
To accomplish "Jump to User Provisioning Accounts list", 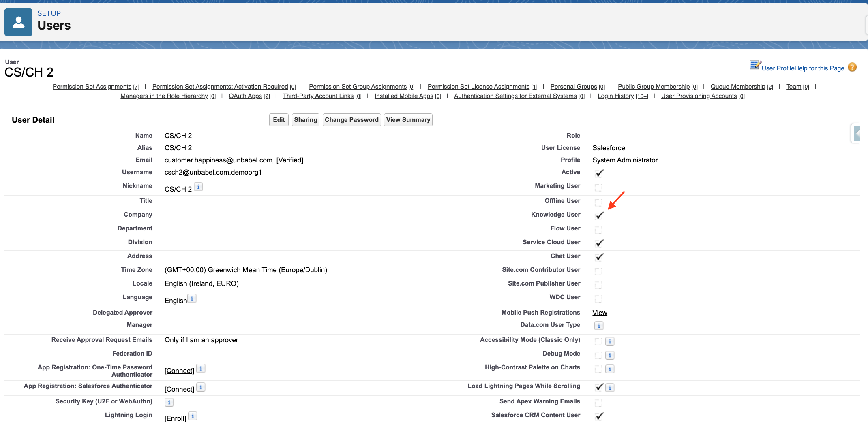I will click(703, 96).
